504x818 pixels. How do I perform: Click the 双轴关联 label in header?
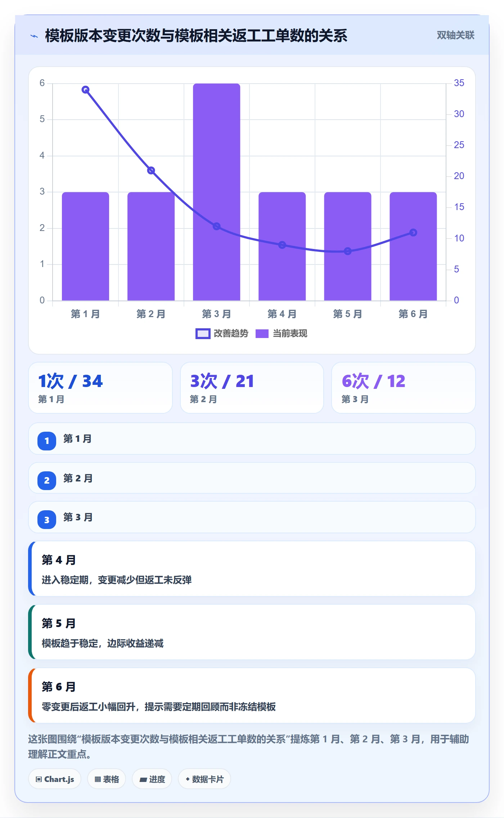tap(455, 35)
